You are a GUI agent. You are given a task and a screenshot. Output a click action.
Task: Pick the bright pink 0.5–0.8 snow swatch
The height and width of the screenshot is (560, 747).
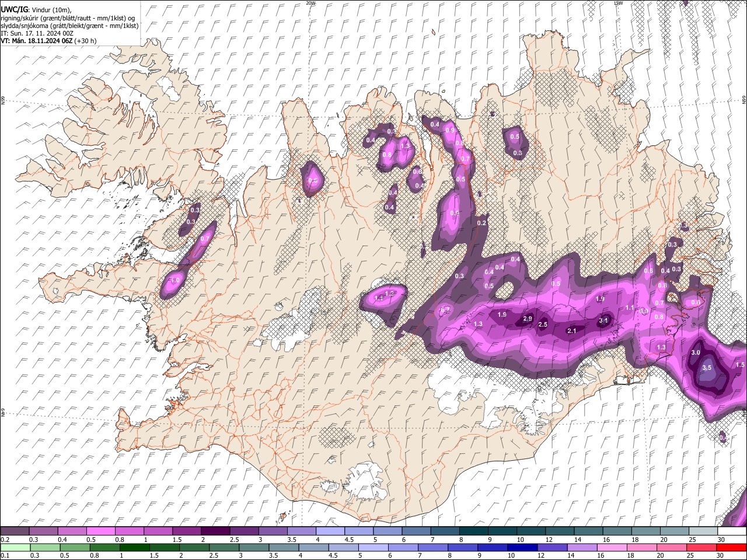click(x=100, y=531)
